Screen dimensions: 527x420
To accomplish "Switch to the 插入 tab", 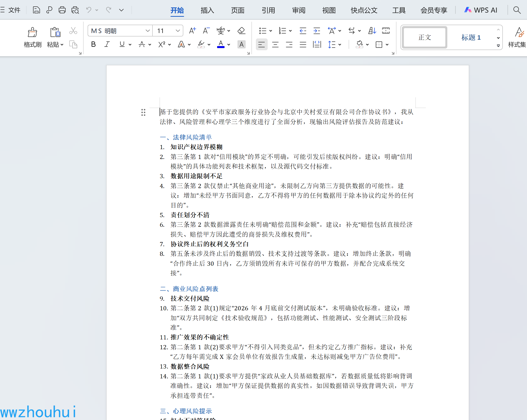I will point(207,10).
